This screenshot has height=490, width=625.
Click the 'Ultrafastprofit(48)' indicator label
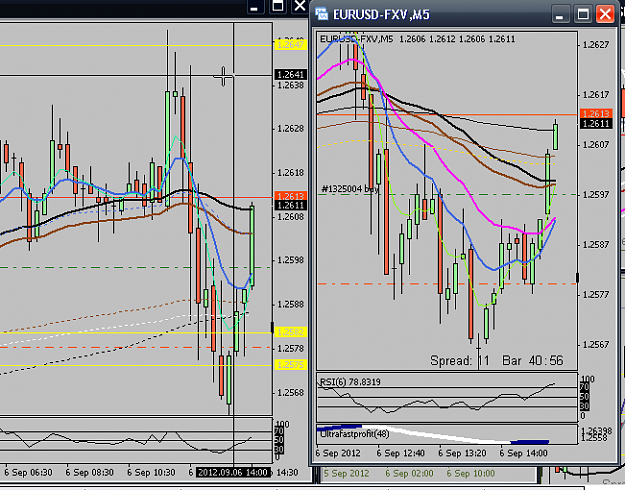point(355,433)
